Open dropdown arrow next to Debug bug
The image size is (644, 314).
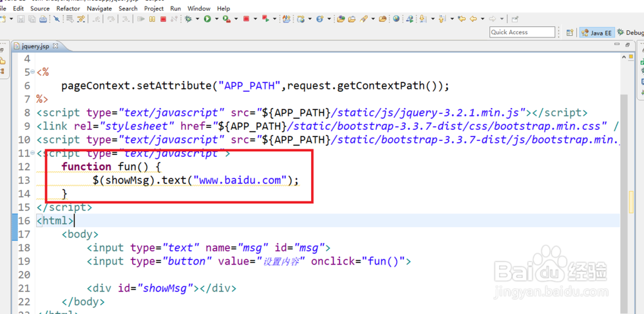[x=197, y=19]
